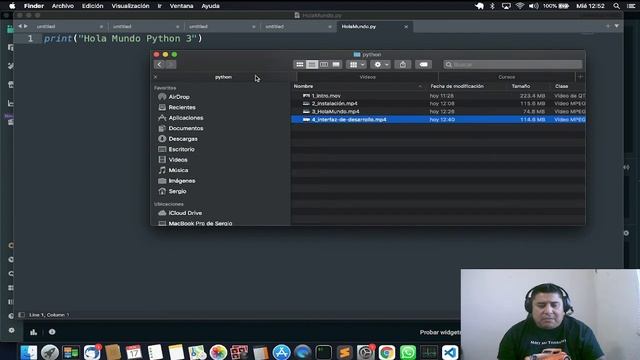Close the HolaMundo.py editor tab
The image size is (640, 360).
pyautogui.click(x=406, y=27)
